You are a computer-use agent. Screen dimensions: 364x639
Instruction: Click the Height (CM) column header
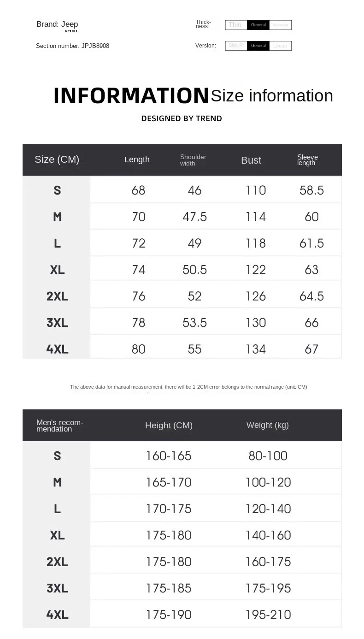[169, 426]
